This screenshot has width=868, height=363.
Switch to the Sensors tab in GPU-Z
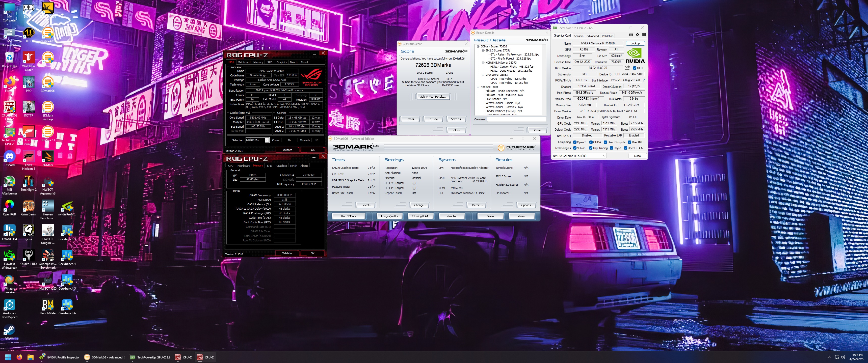tap(578, 36)
